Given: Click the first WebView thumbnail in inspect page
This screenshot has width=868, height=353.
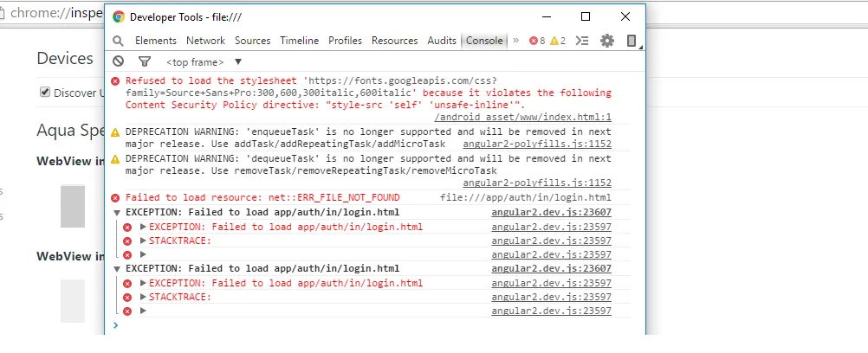Looking at the screenshot, I should click(x=73, y=207).
